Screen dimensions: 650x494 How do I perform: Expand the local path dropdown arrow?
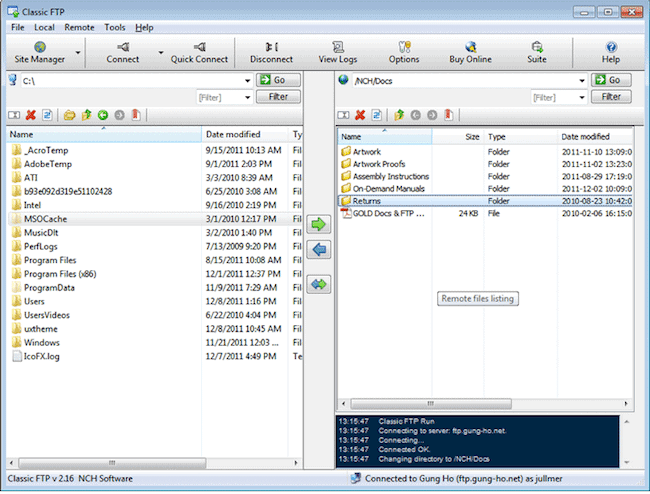[247, 81]
